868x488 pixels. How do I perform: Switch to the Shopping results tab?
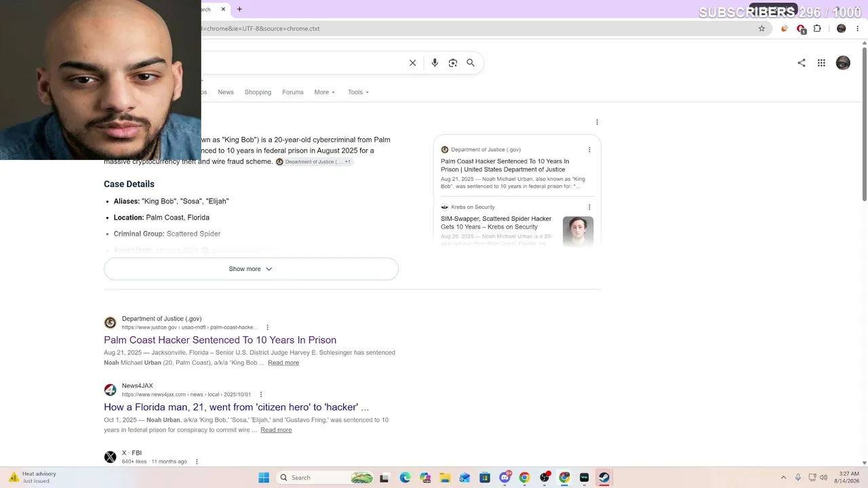258,92
